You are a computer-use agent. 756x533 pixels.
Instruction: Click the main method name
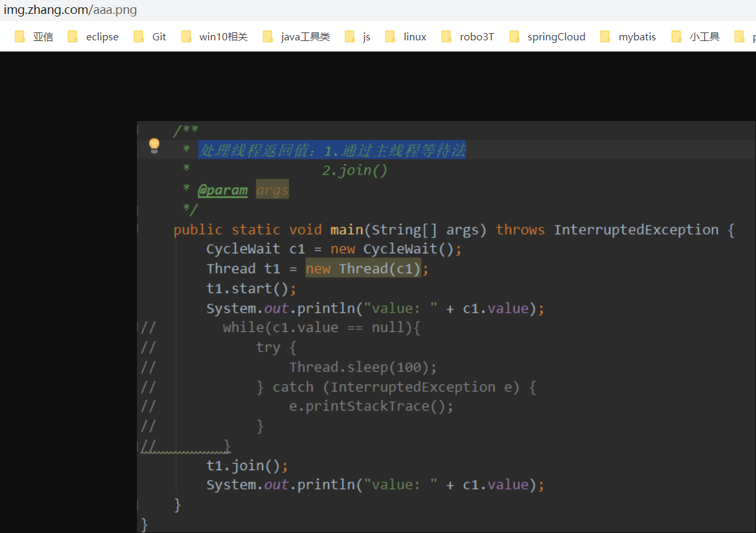(347, 229)
